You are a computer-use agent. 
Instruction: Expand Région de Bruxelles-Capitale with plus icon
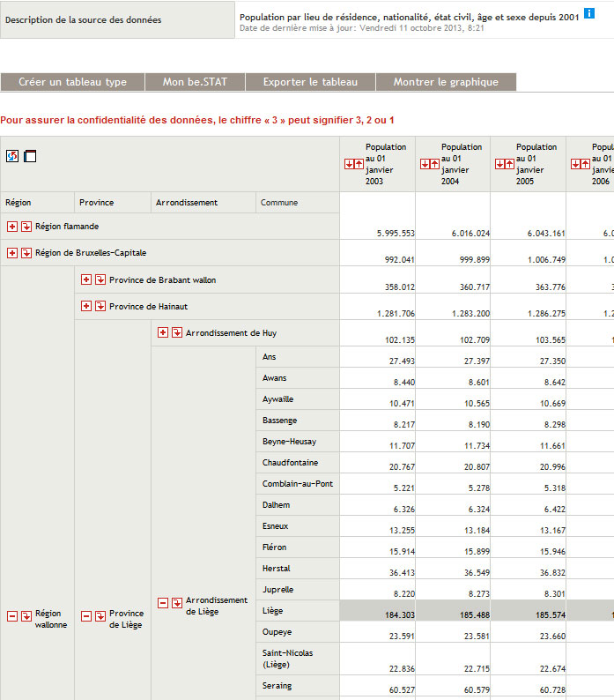[x=12, y=253]
